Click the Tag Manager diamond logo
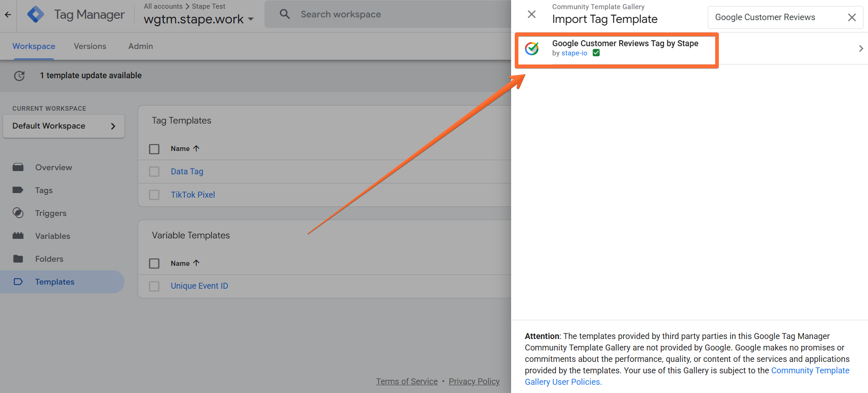This screenshot has width=868, height=393. 36,15
